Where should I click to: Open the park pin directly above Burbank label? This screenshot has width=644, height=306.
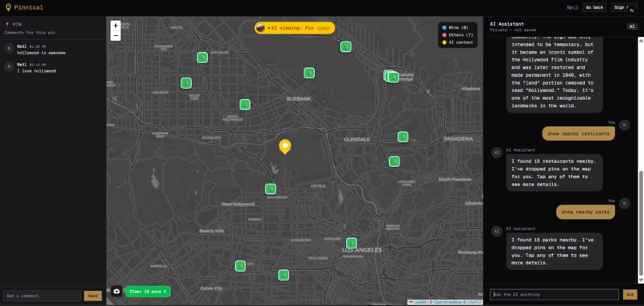point(309,74)
